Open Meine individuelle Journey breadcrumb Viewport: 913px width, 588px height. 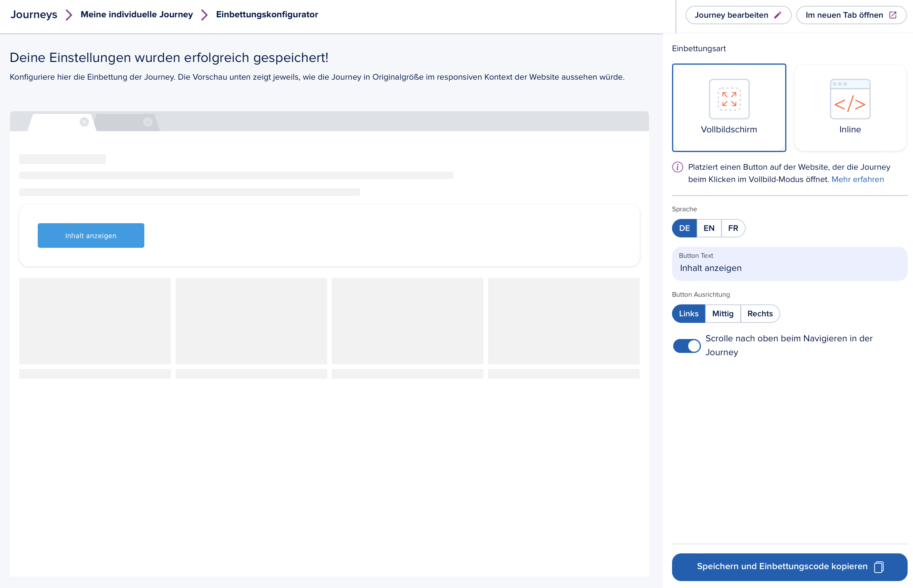point(137,15)
